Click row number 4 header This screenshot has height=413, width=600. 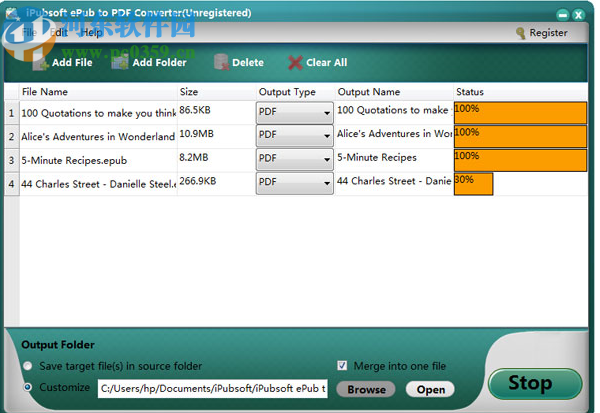tap(12, 184)
